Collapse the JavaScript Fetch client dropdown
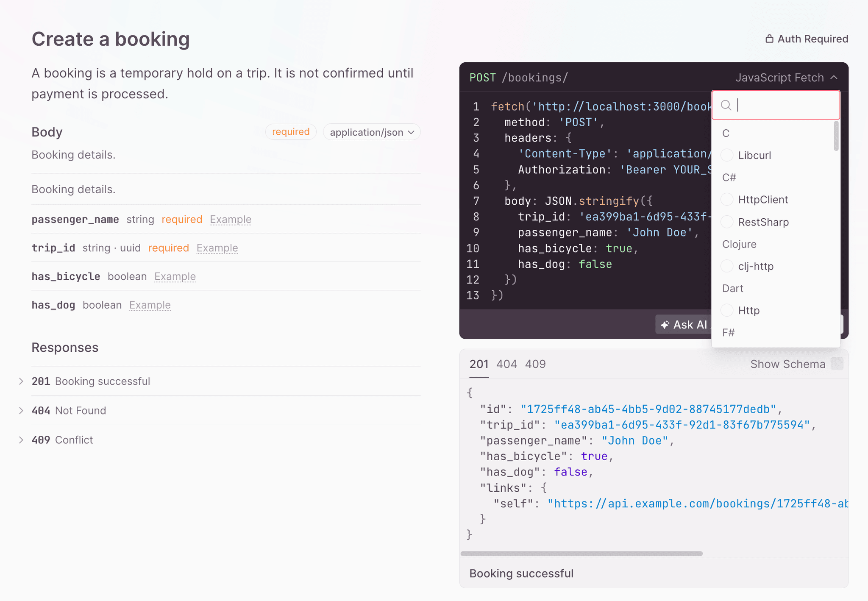This screenshot has height=601, width=868. tap(787, 78)
